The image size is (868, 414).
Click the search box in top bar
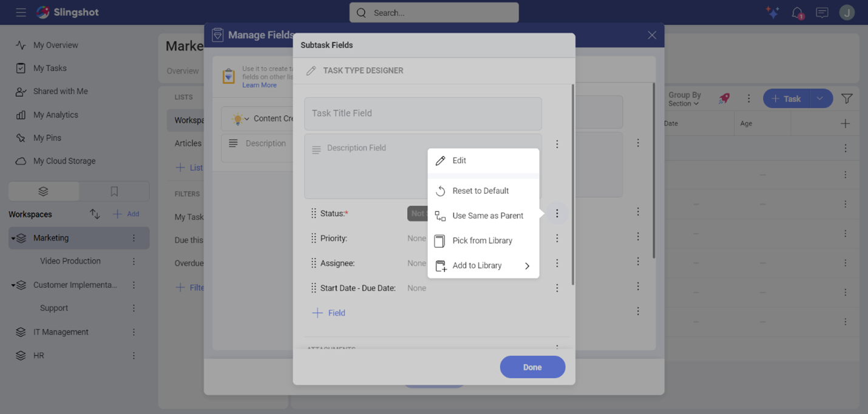[x=434, y=13]
